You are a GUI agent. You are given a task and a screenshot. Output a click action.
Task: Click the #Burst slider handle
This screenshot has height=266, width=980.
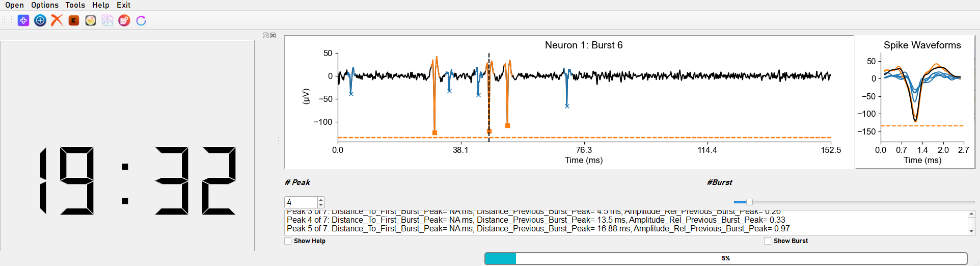[x=749, y=202]
